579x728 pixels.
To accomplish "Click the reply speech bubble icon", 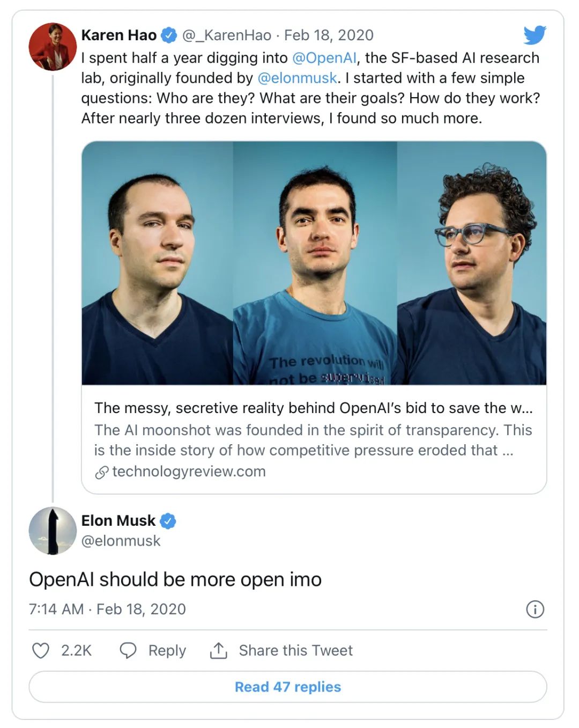I will (x=128, y=650).
